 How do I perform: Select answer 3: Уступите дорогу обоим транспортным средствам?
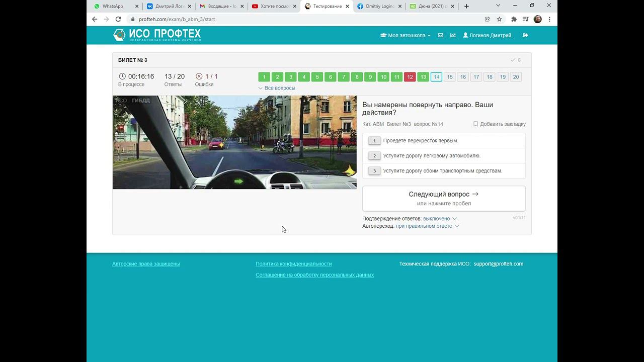pos(444,171)
